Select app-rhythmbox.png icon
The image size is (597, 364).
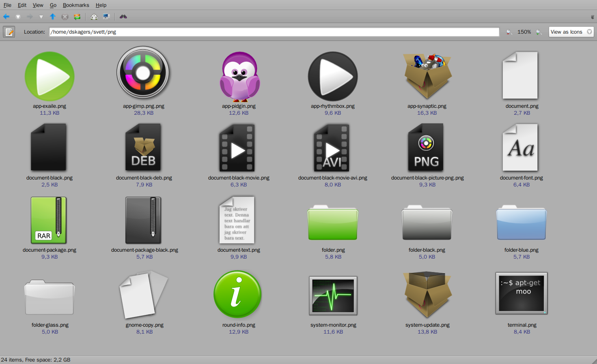click(333, 76)
